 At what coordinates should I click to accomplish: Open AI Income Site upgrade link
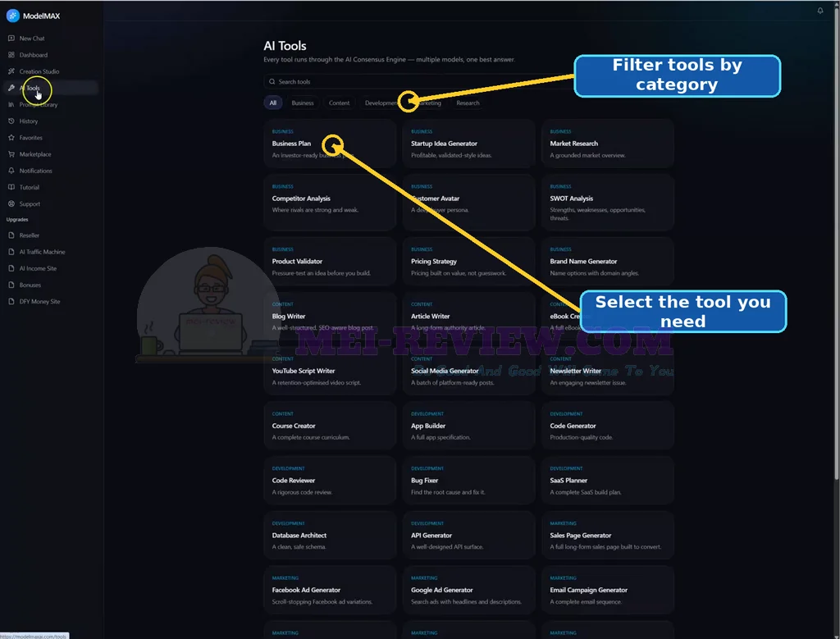[50, 268]
